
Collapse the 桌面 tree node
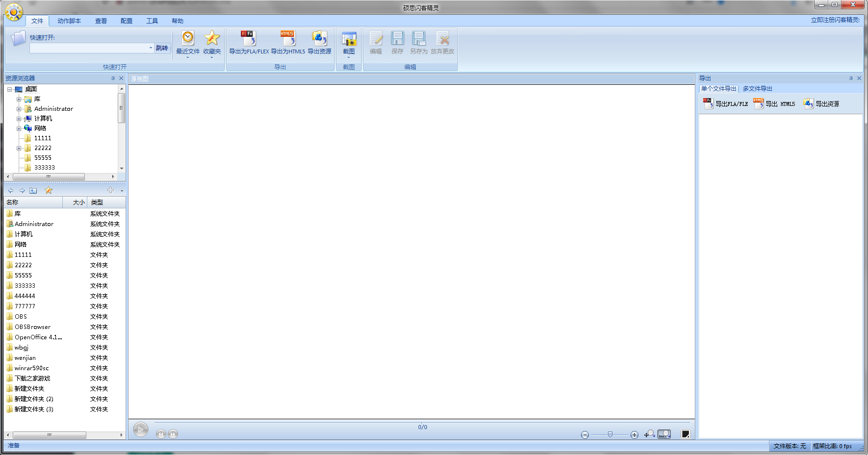(9, 89)
